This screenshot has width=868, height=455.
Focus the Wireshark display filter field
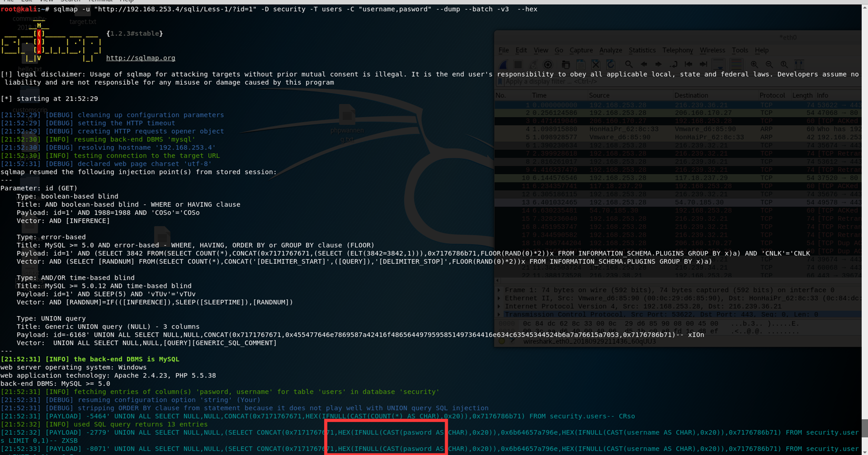pyautogui.click(x=682, y=82)
